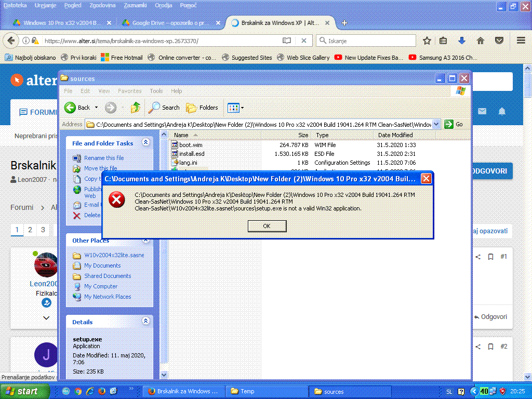Save page to Pocket icon

pyautogui.click(x=499, y=41)
